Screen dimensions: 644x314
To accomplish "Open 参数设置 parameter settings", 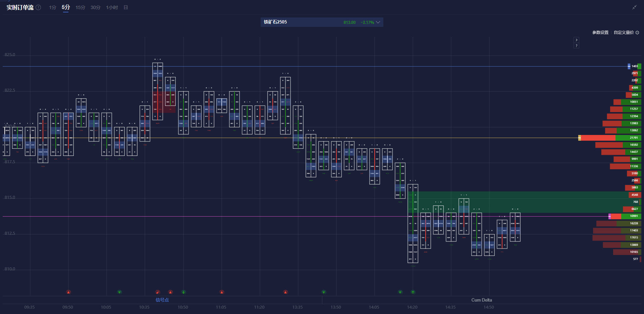I will coord(600,33).
